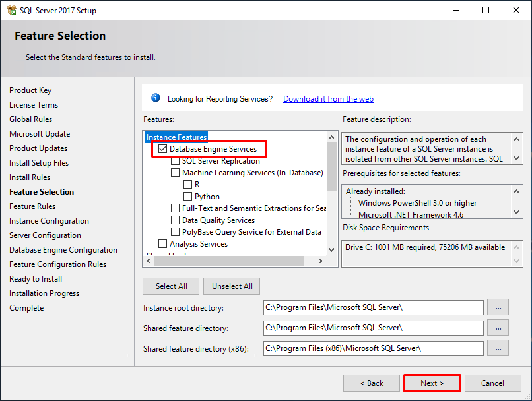
Task: Minimize the SQL Server 2017 Setup window
Action: click(x=456, y=10)
